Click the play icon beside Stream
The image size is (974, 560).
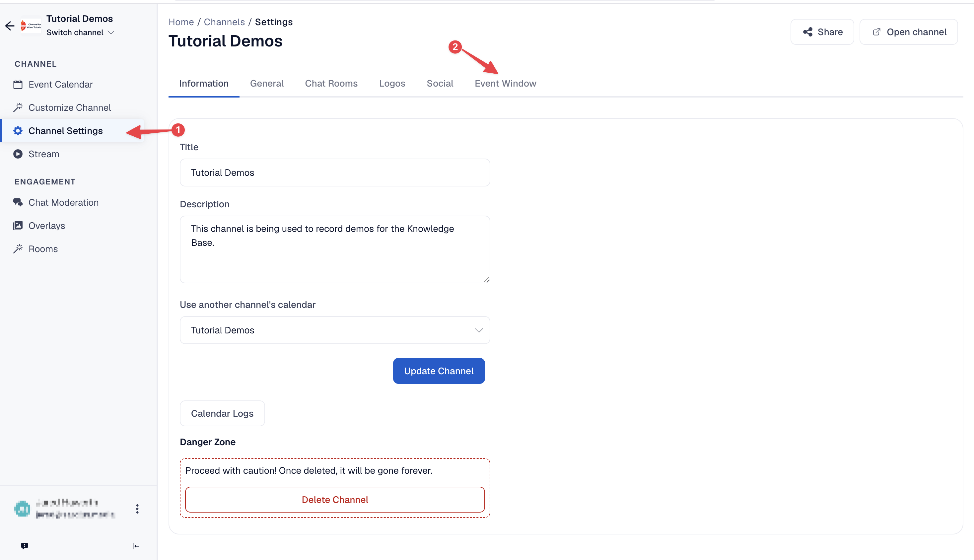click(x=18, y=154)
